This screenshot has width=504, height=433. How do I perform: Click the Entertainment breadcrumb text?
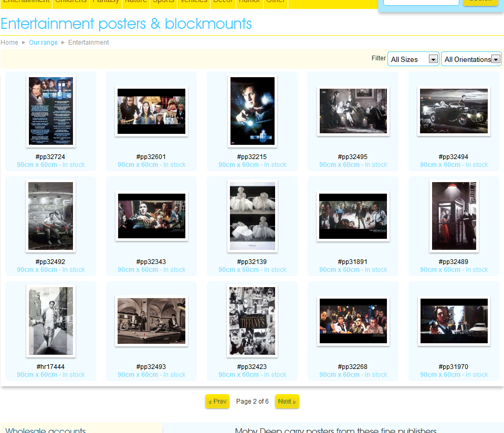pyautogui.click(x=88, y=43)
